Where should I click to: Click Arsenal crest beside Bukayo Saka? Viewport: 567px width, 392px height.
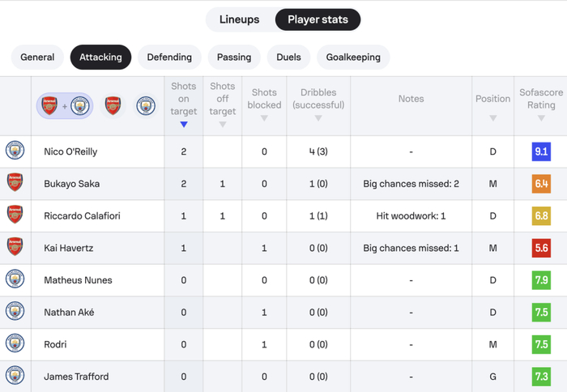(x=15, y=183)
